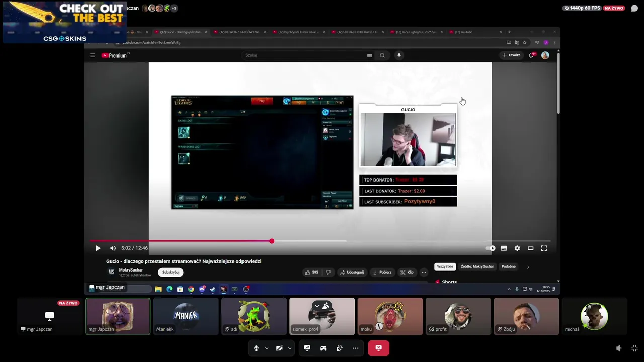Viewport: 644px width, 362px height.
Task: Open the call chat bubble icon
Action: pos(634,8)
